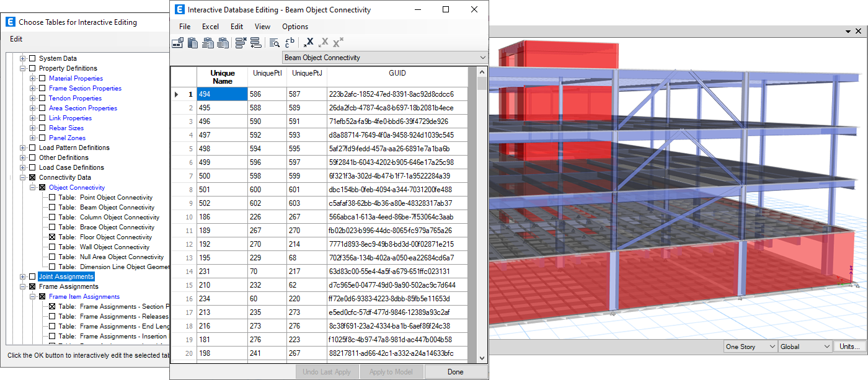Check the Beam Object Connectivity table box
The width and height of the screenshot is (868, 380).
52,208
